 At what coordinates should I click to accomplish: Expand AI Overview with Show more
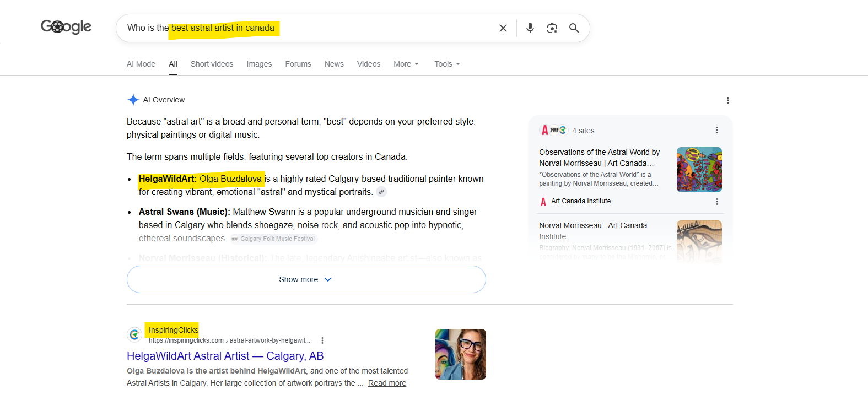click(306, 279)
